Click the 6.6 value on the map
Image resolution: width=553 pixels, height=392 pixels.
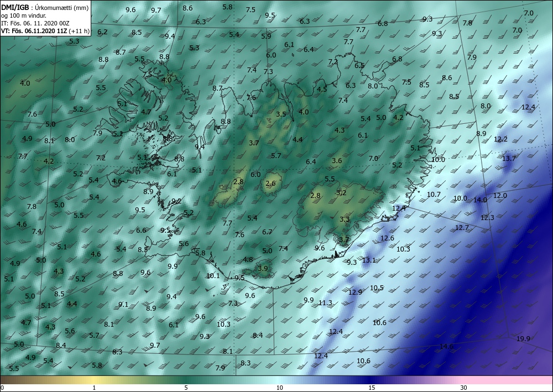click(141, 231)
